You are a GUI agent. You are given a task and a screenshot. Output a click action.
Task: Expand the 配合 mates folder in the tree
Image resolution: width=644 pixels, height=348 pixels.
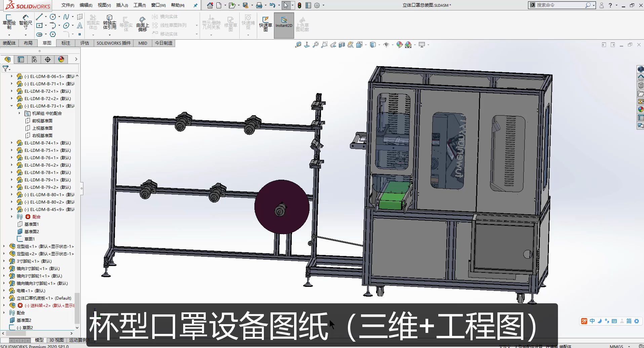[11, 217]
